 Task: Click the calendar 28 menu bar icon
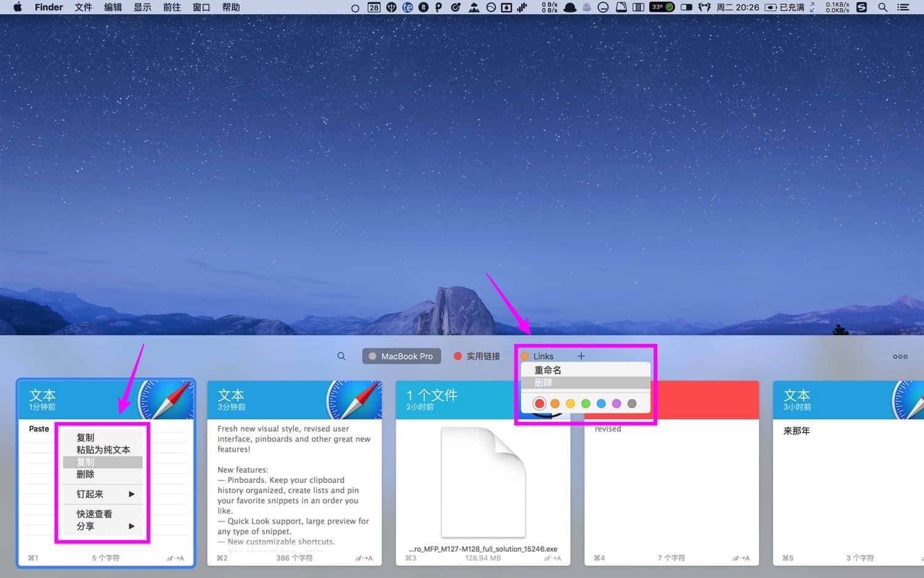tap(374, 7)
